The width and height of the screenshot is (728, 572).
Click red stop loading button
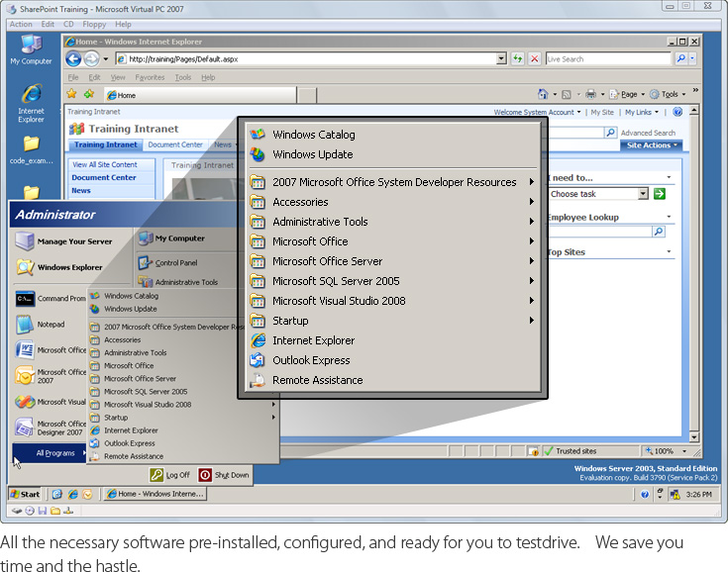click(535, 59)
